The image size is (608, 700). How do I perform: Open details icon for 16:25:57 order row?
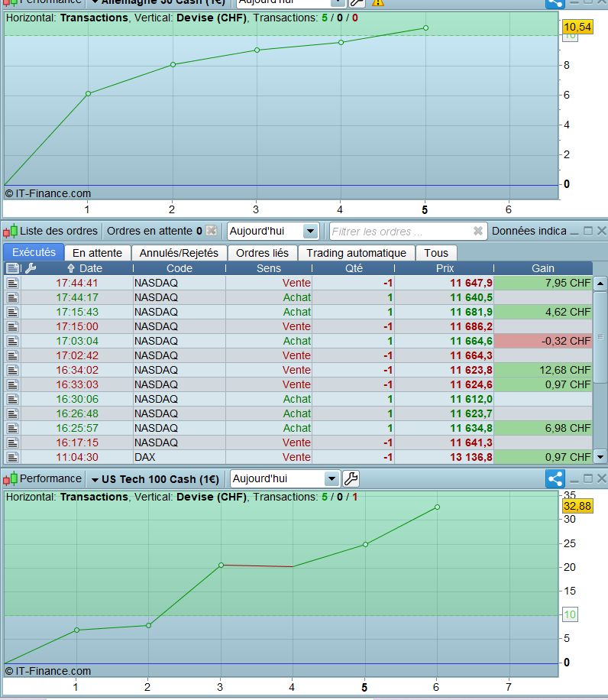coord(12,428)
